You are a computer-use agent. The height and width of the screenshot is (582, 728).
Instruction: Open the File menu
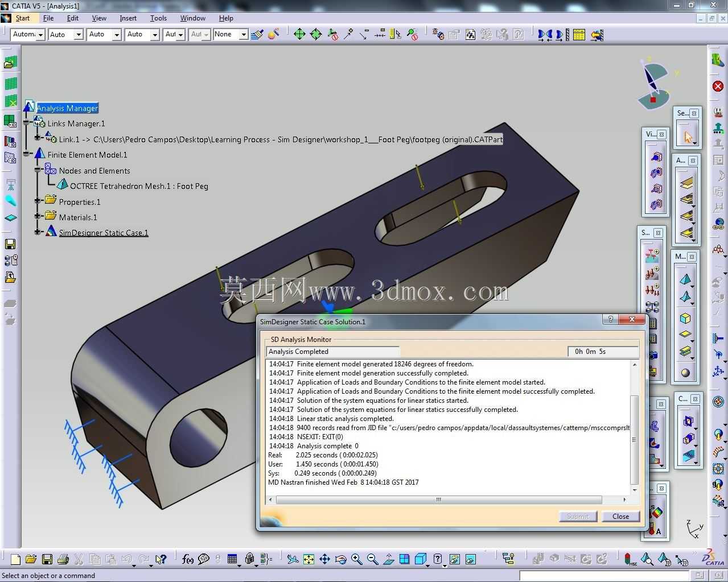tap(48, 18)
